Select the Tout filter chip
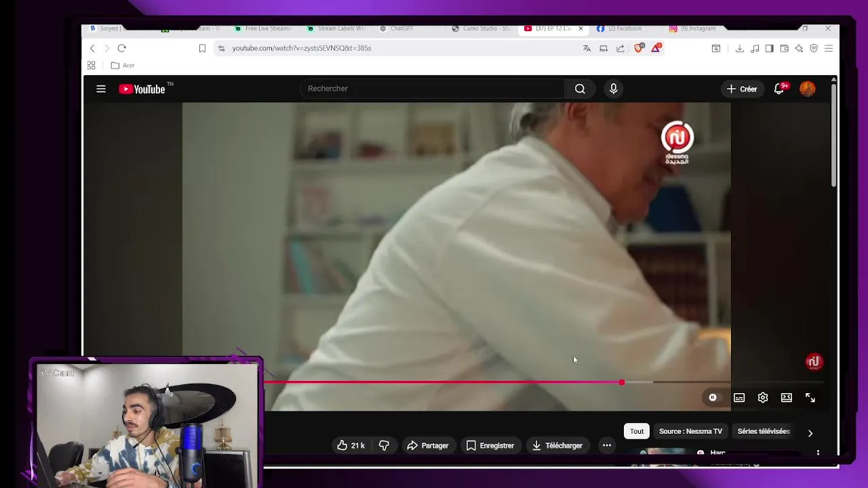 [x=637, y=431]
